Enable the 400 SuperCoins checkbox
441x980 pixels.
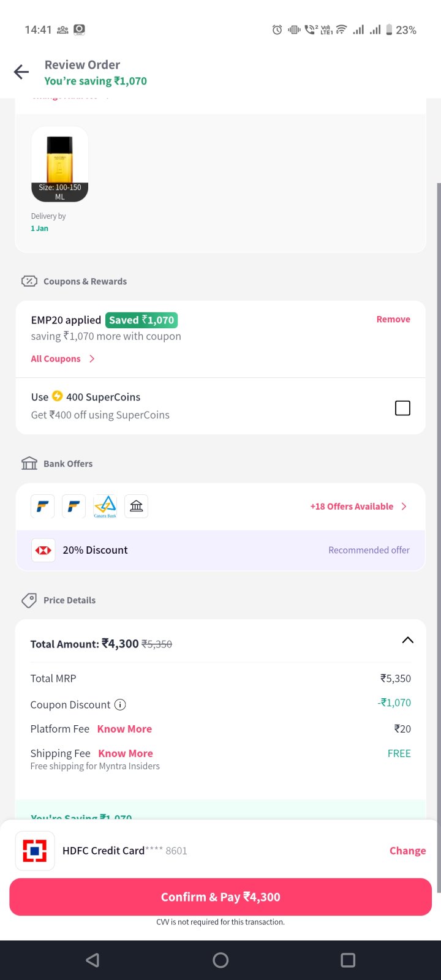[x=402, y=408]
